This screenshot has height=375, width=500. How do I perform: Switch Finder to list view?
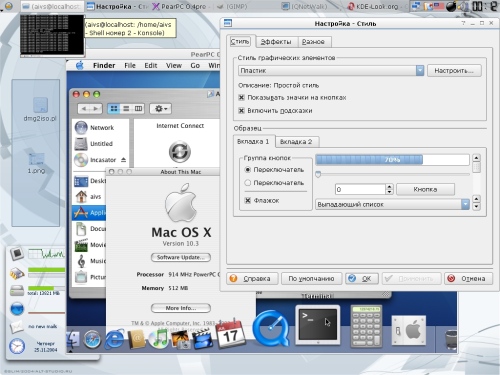pyautogui.click(x=126, y=109)
